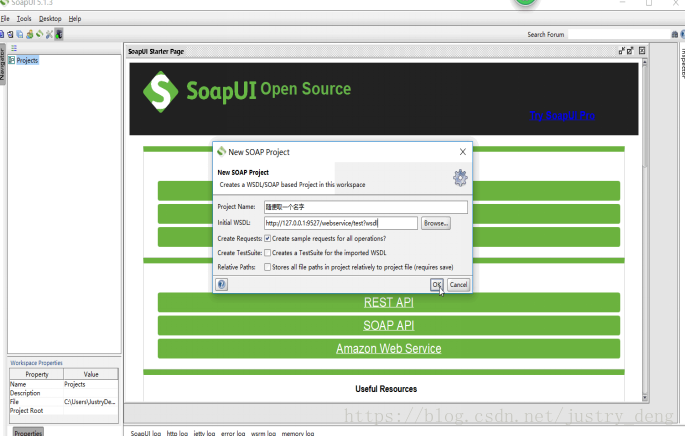Click the Initial WSDL input field
The height and width of the screenshot is (436, 685).
coord(341,223)
